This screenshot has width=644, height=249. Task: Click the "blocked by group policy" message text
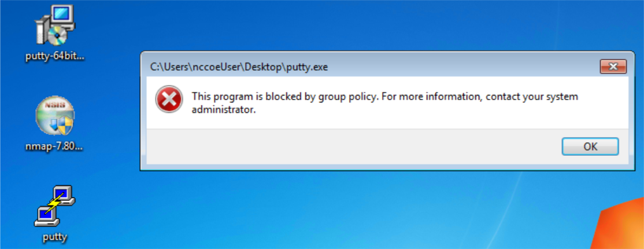pos(300,97)
